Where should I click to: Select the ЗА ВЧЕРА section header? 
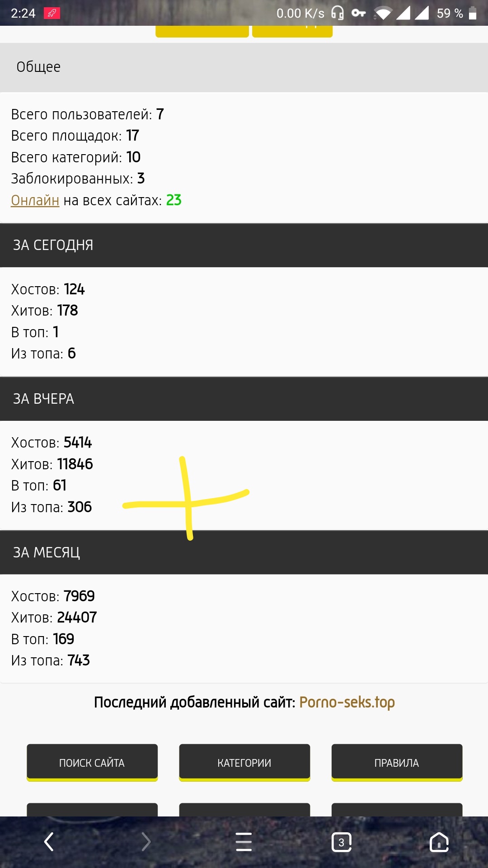coord(244,399)
